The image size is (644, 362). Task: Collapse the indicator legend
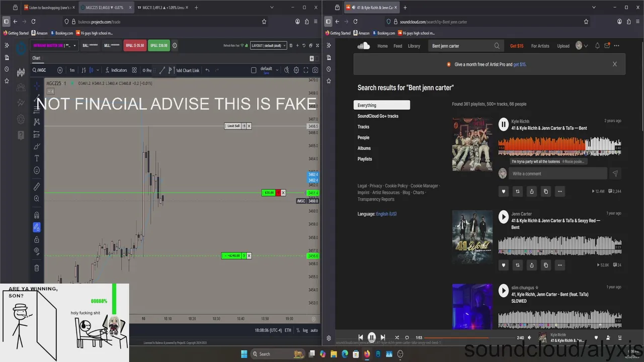[50, 91]
